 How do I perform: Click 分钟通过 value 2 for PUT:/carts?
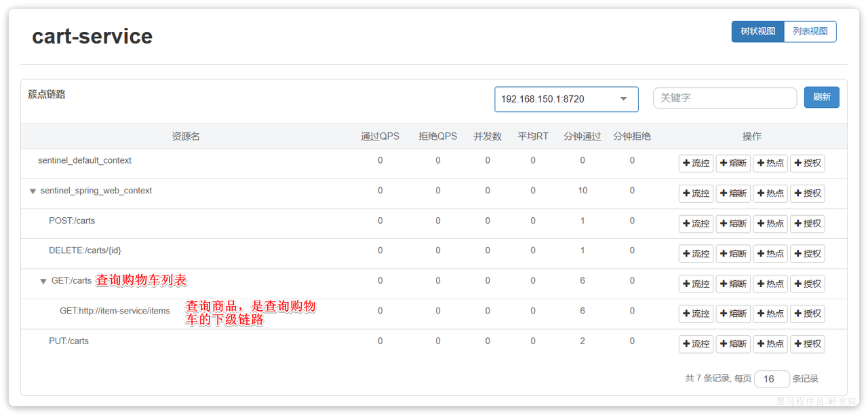click(x=583, y=341)
